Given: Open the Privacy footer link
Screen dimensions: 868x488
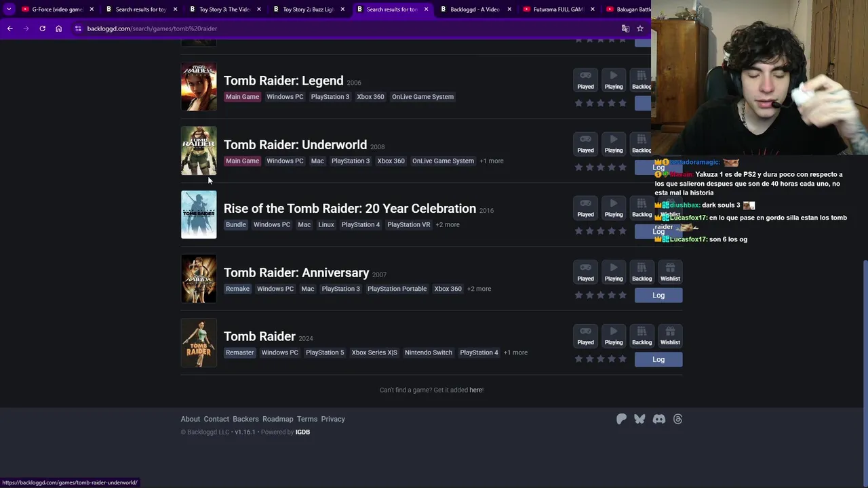Looking at the screenshot, I should coord(333,419).
